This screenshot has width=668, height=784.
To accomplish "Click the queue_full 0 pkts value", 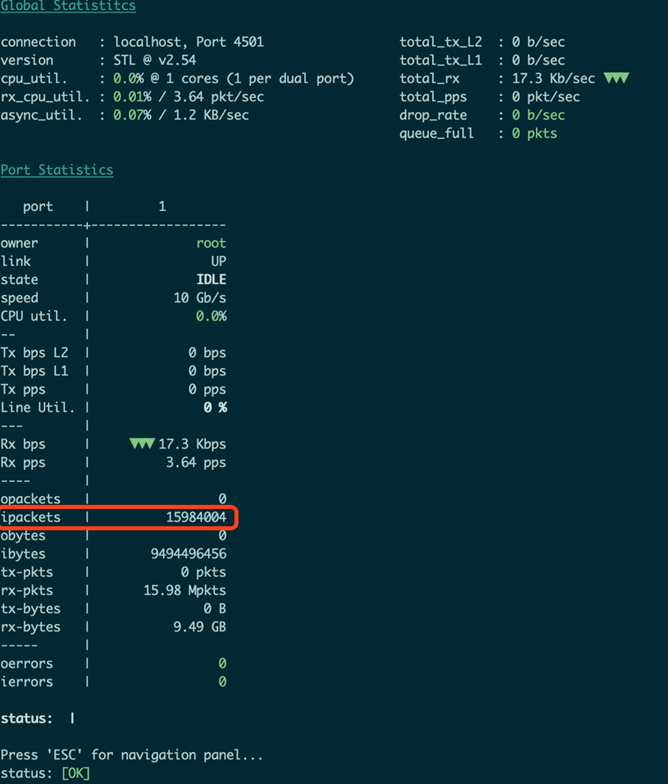I will point(534,134).
